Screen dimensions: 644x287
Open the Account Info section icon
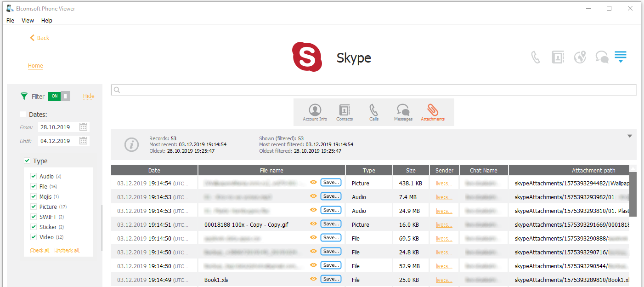[x=315, y=112]
